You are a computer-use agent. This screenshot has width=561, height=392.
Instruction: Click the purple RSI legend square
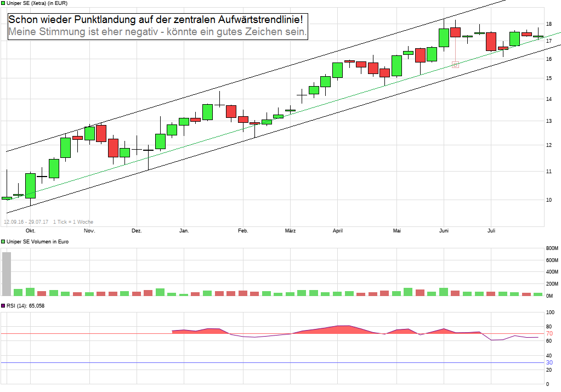pos(3,306)
